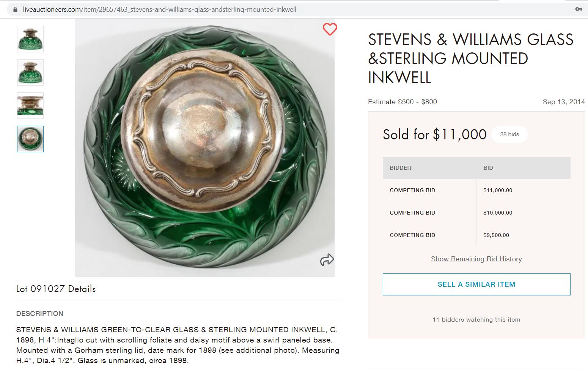588x371 pixels.
Task: Click the main inkwell top-view photo
Action: 205,148
